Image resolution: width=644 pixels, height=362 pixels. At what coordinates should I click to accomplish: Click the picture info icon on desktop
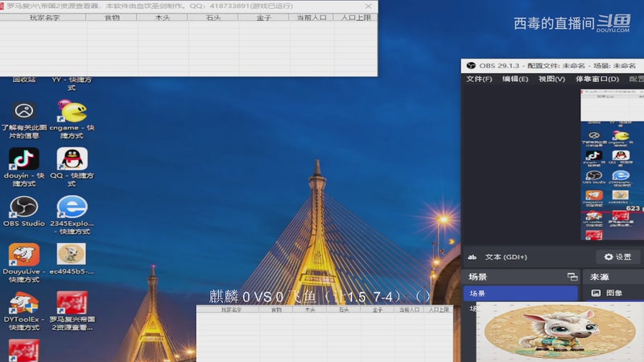(x=23, y=112)
